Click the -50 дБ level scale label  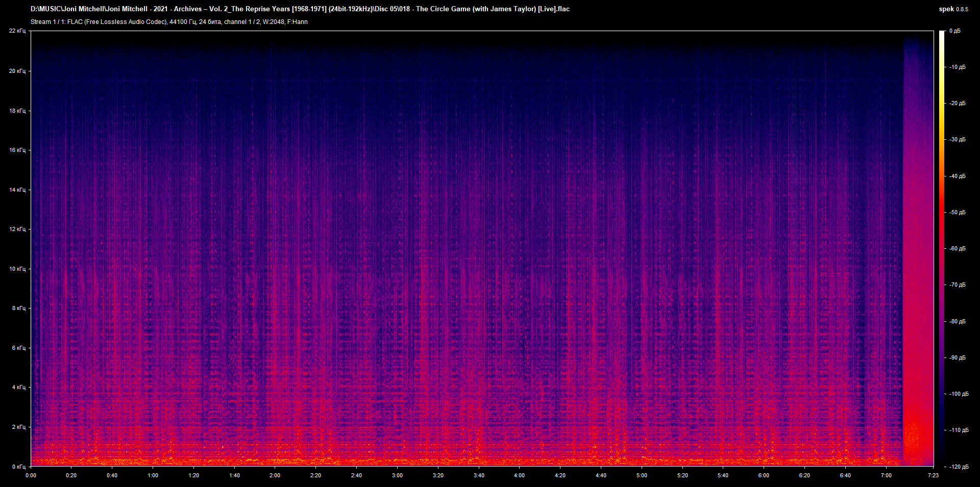point(957,212)
